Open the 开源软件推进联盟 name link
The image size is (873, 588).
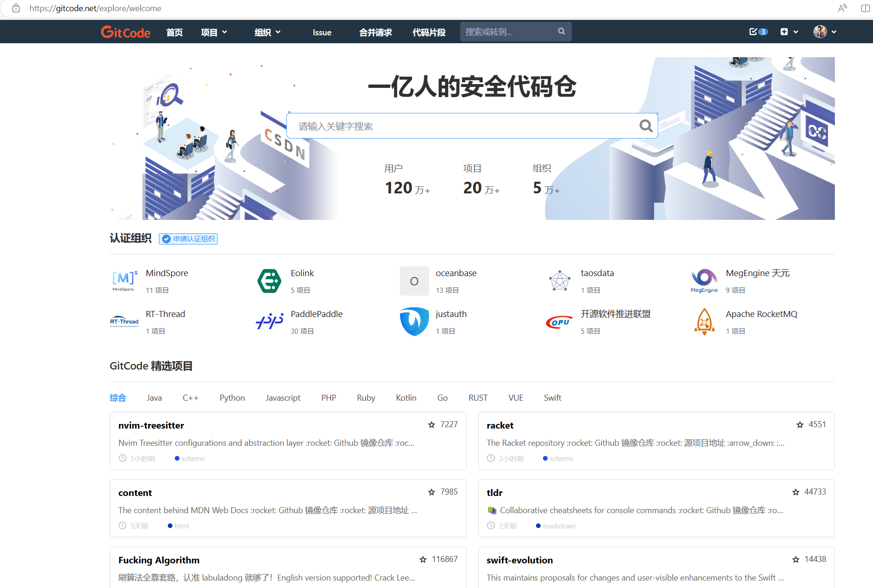[615, 314]
